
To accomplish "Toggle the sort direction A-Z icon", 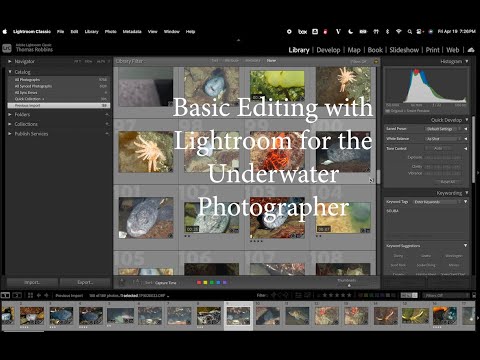I will (136, 282).
